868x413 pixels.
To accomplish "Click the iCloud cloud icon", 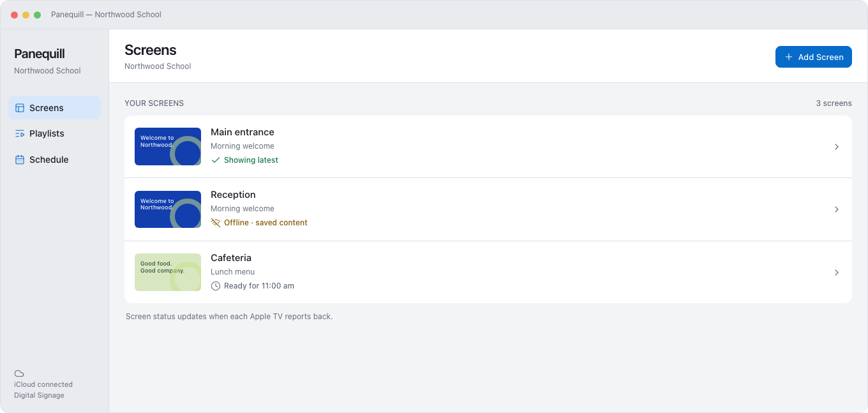I will point(19,373).
